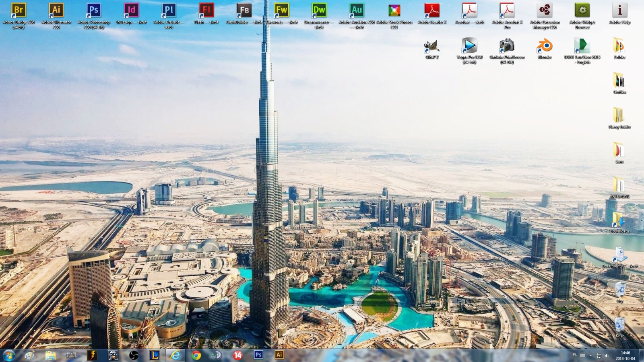Click the Acrobat — skrót desktop shortcut
This screenshot has height=362, width=644.
click(x=469, y=14)
